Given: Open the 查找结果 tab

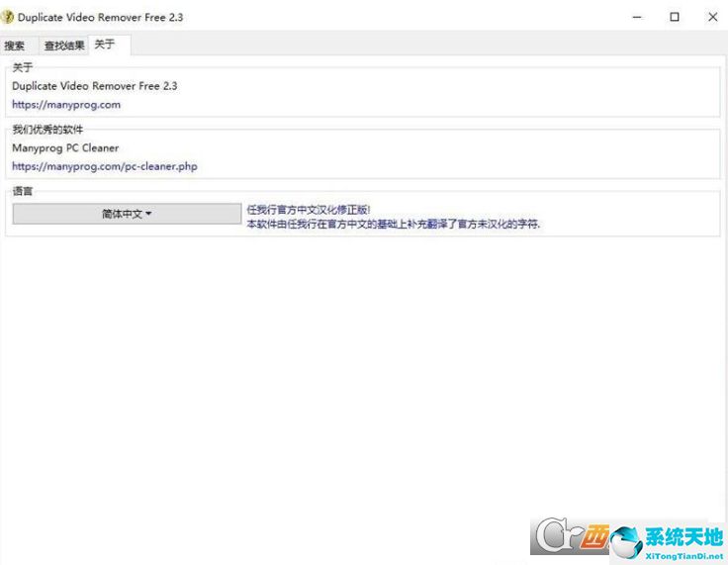Looking at the screenshot, I should point(64,46).
